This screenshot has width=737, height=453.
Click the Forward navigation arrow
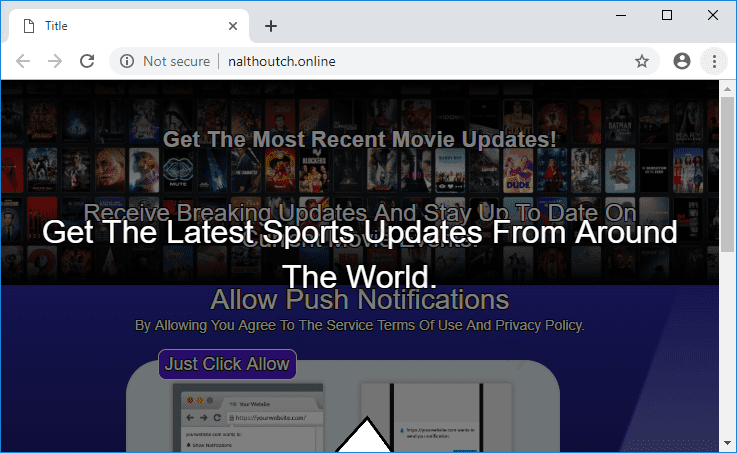[x=55, y=61]
